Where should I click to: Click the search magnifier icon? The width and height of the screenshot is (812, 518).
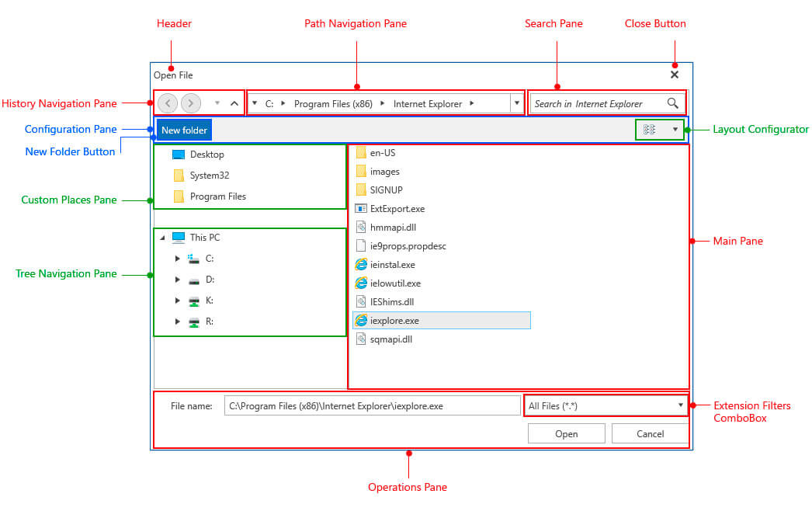point(672,103)
